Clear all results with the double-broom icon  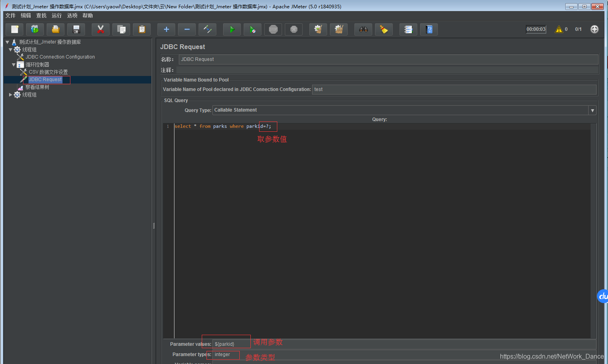tap(339, 29)
